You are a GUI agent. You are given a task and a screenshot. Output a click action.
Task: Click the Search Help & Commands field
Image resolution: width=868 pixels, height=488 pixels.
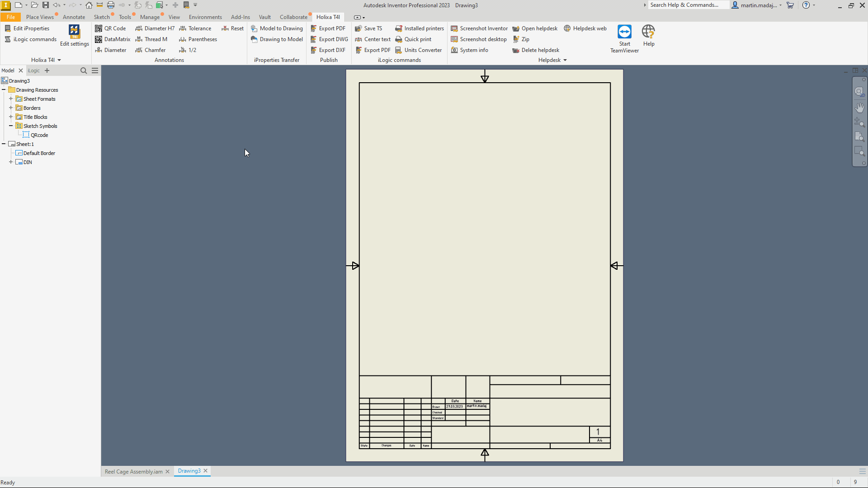[687, 5]
